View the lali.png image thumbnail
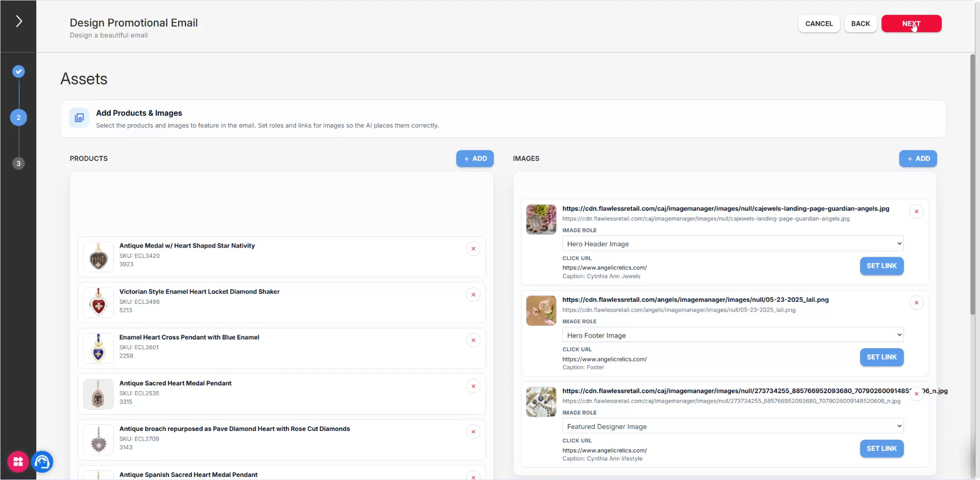The image size is (980, 480). click(541, 311)
